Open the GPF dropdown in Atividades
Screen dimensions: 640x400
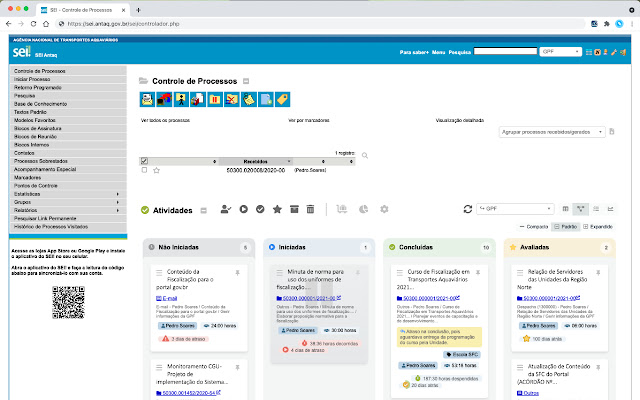(x=515, y=209)
